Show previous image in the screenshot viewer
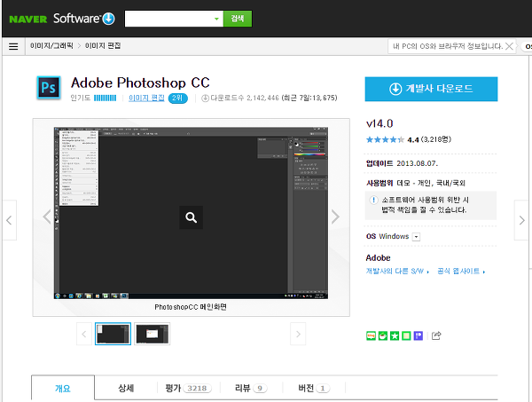This screenshot has height=402, width=532. coord(47,217)
